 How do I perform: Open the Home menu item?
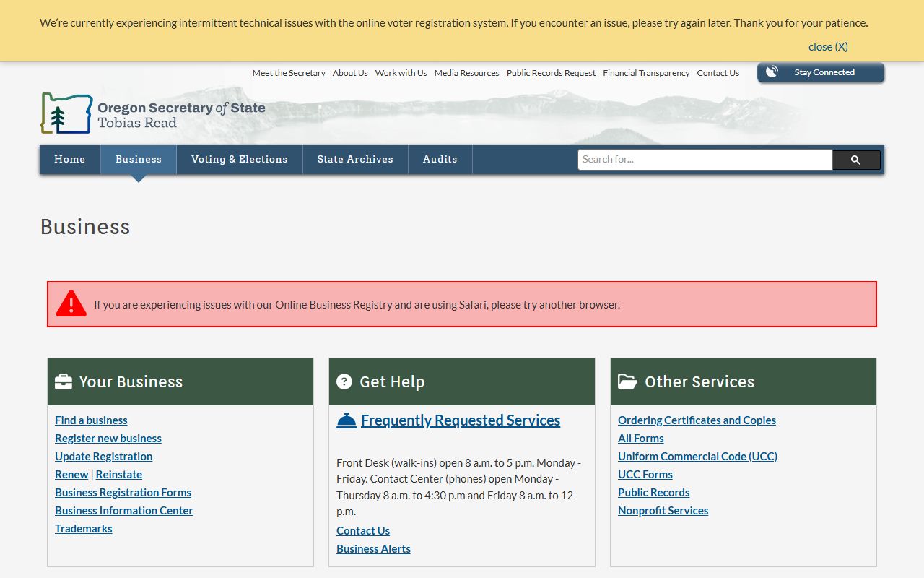[x=70, y=160]
